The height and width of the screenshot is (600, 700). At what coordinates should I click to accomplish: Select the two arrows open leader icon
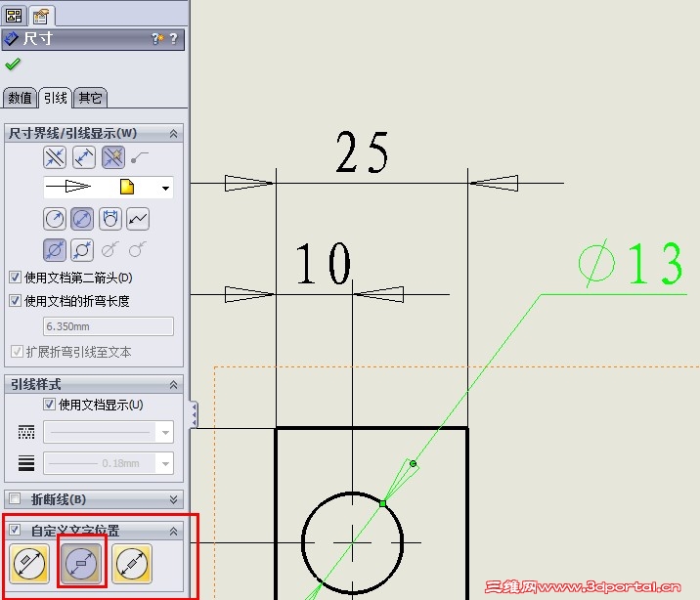click(82, 250)
